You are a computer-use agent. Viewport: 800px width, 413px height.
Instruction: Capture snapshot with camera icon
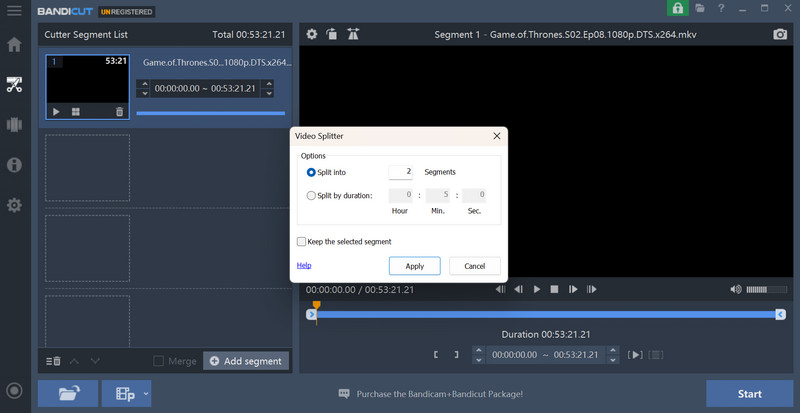click(780, 34)
